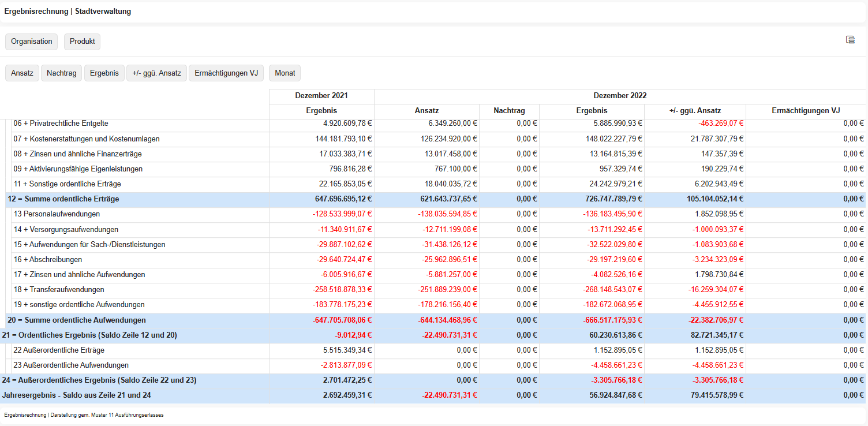
Task: Click the Organisation filter button
Action: pyautogui.click(x=32, y=42)
